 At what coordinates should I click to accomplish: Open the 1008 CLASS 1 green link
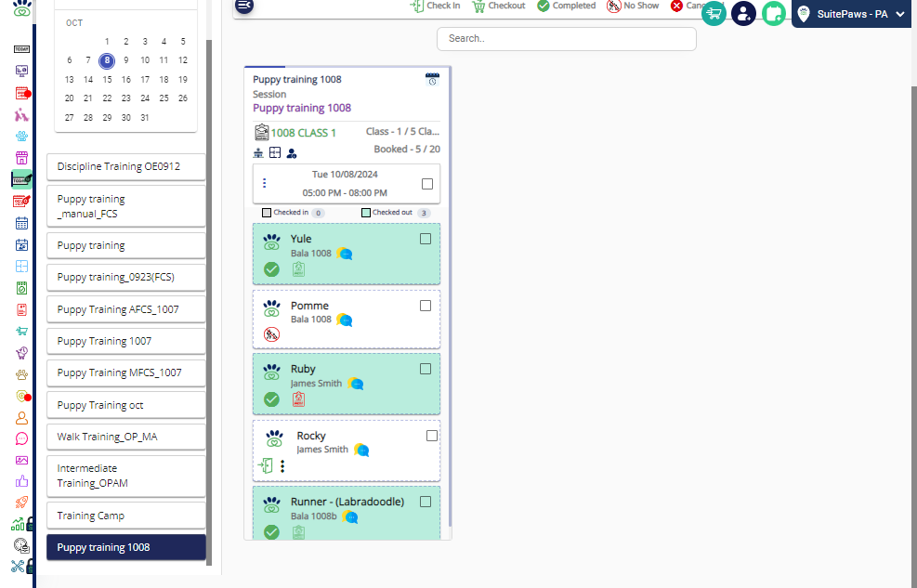pyautogui.click(x=303, y=133)
